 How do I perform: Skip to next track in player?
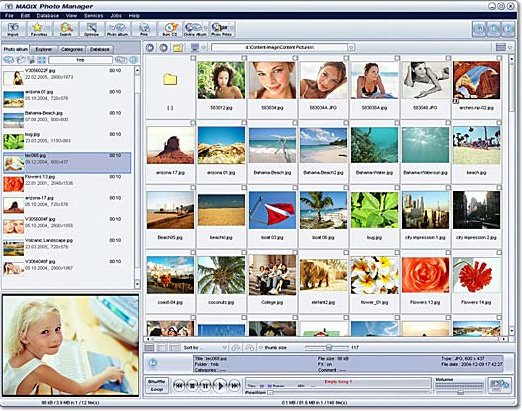[235, 386]
